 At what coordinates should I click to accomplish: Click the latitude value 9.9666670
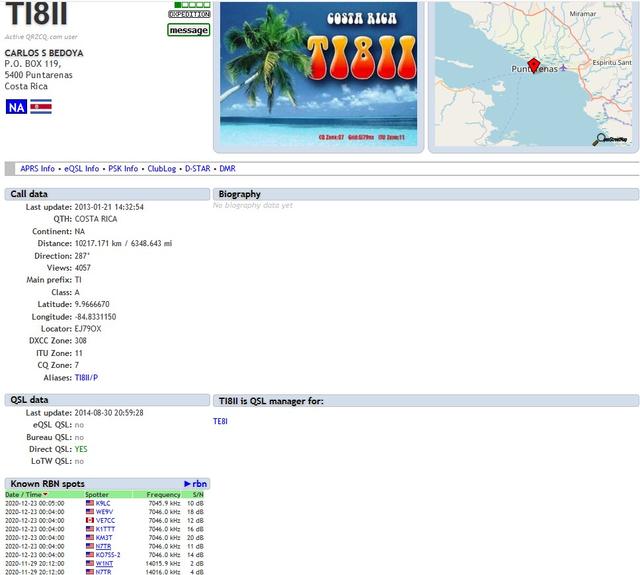(x=92, y=304)
